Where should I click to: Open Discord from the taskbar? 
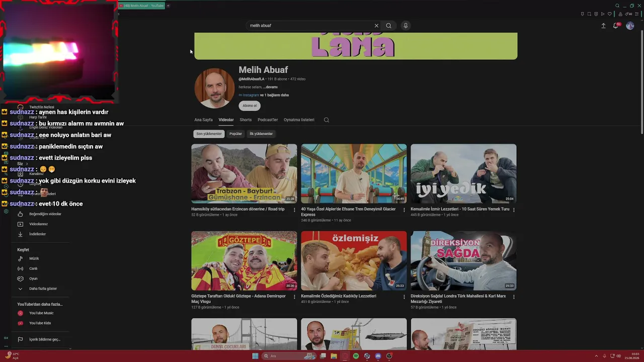[x=378, y=356]
